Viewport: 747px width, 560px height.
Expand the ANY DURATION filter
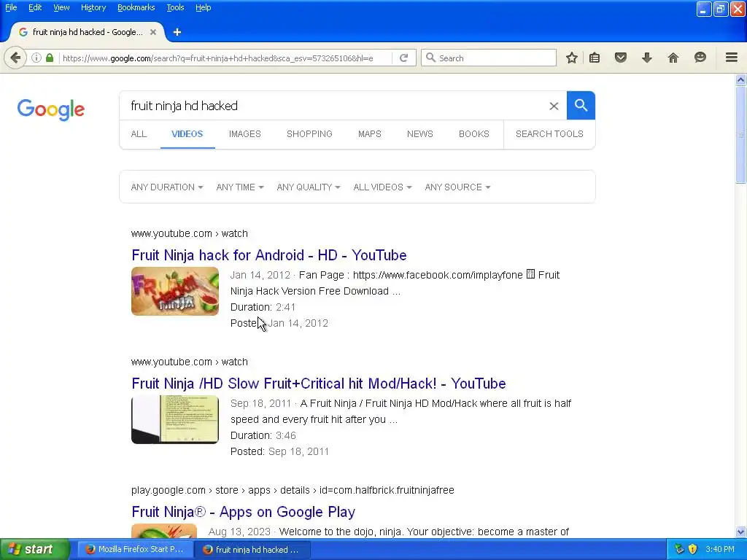(167, 187)
